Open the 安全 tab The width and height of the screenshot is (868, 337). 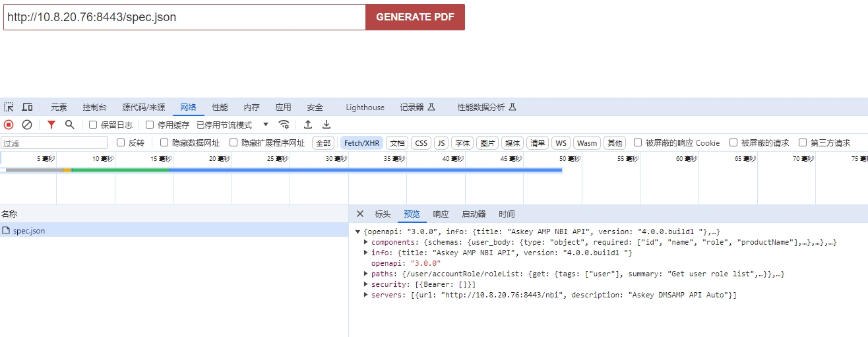click(x=315, y=107)
